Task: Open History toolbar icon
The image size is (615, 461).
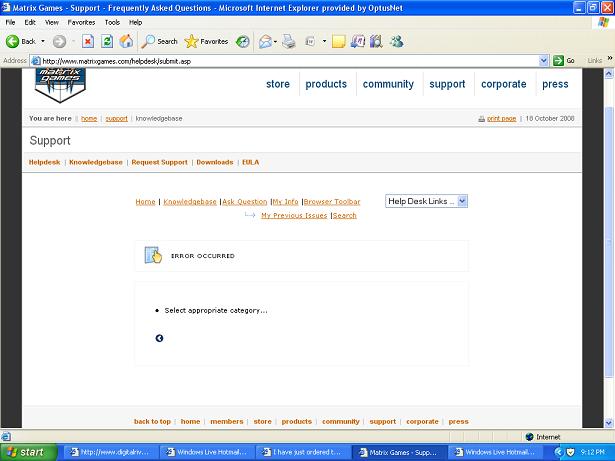Action: tap(242, 41)
